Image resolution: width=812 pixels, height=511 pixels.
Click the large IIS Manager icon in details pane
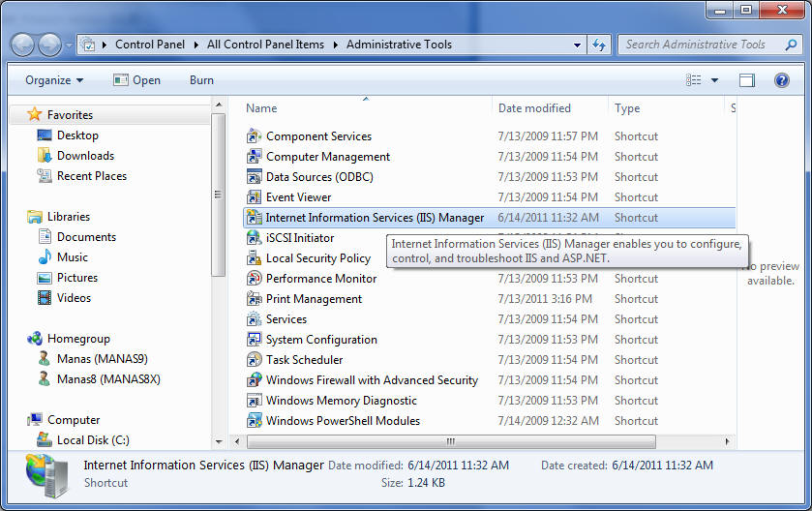point(47,475)
